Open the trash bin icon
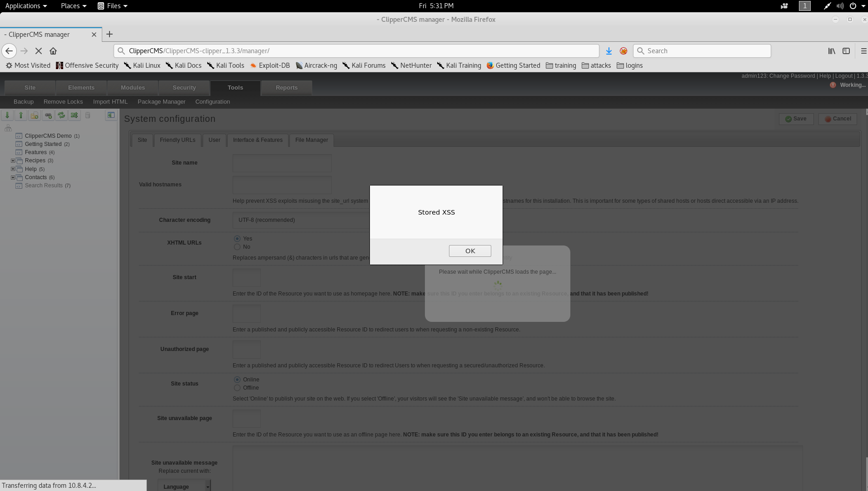 [87, 115]
